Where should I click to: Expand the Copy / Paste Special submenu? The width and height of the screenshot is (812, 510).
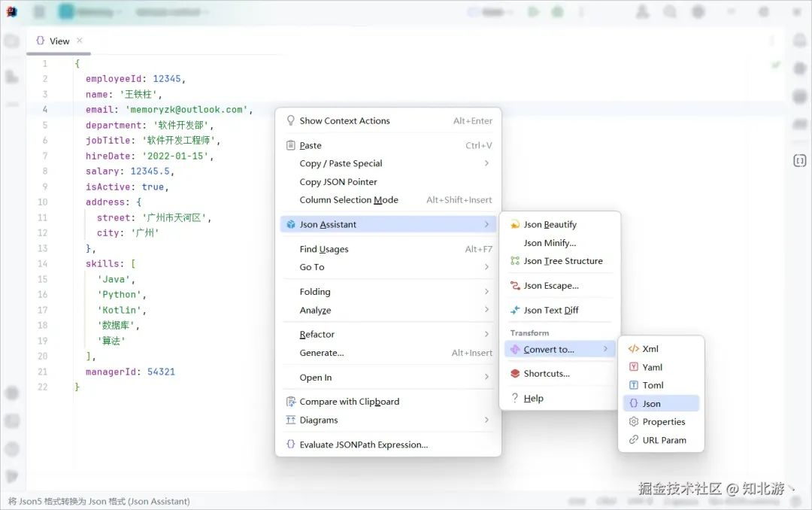tap(486, 163)
